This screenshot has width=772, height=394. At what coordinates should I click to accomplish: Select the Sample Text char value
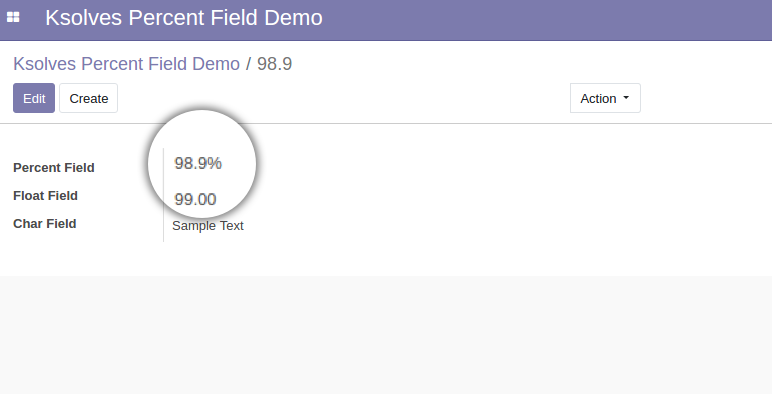[208, 226]
